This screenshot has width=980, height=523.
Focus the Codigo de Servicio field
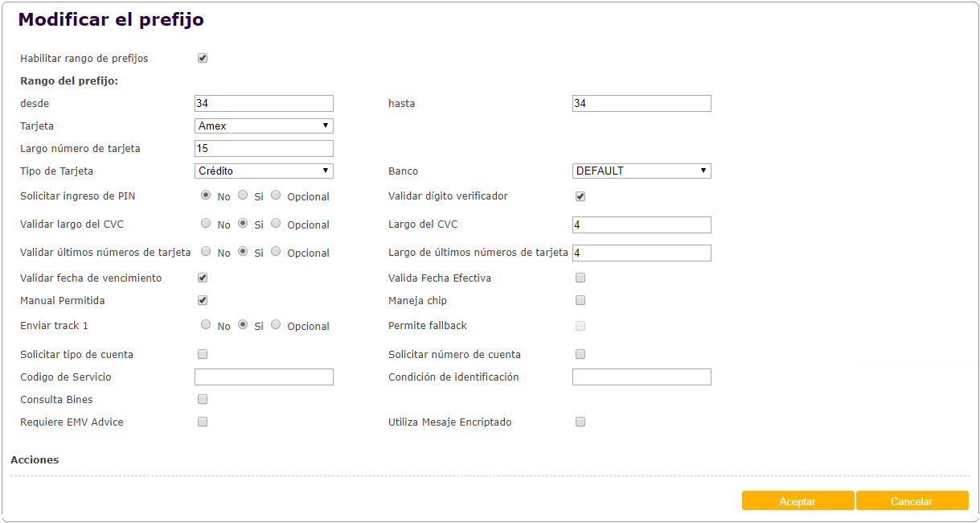(x=264, y=377)
